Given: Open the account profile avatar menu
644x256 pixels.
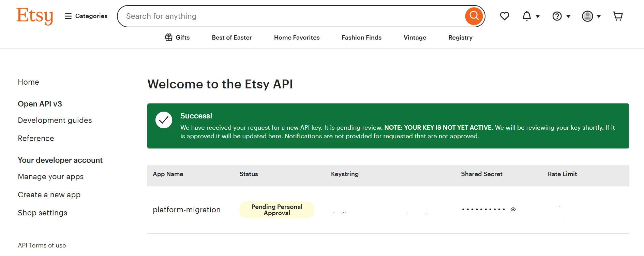Looking at the screenshot, I should (591, 16).
